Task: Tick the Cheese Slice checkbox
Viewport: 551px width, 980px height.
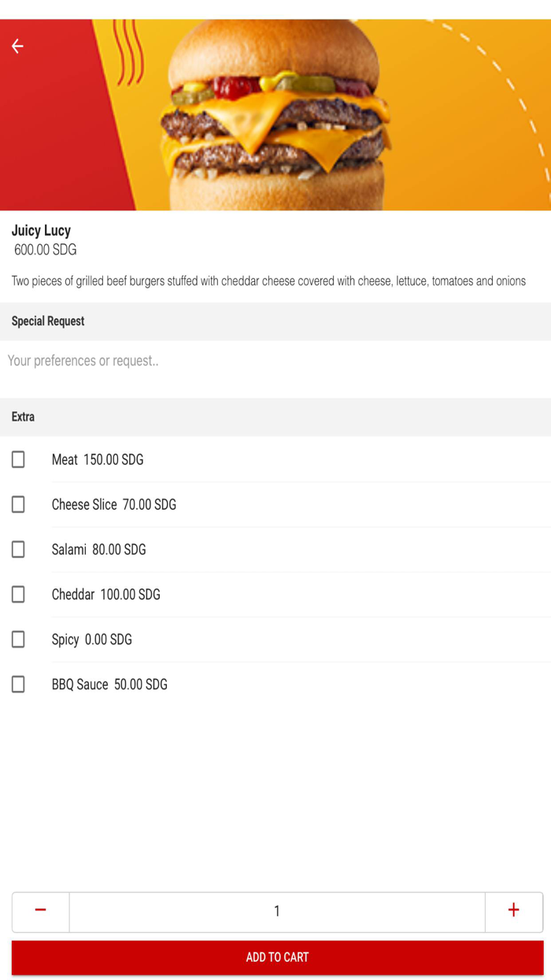Action: [x=18, y=504]
